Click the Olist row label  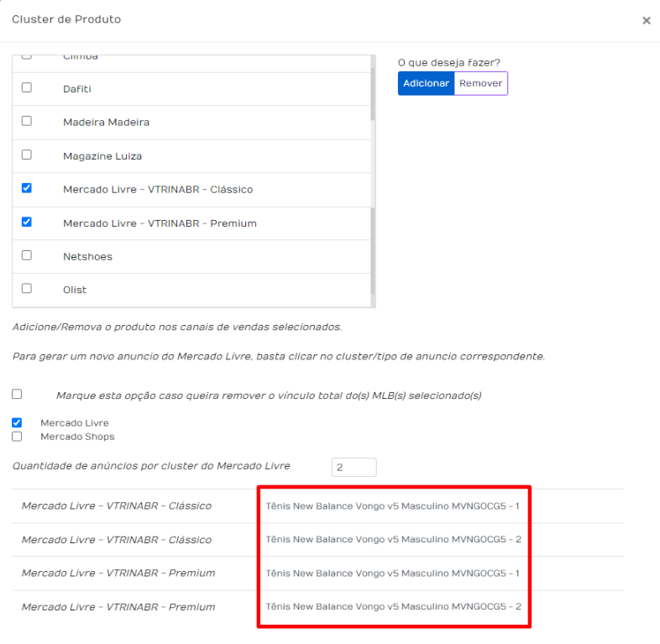tap(75, 290)
